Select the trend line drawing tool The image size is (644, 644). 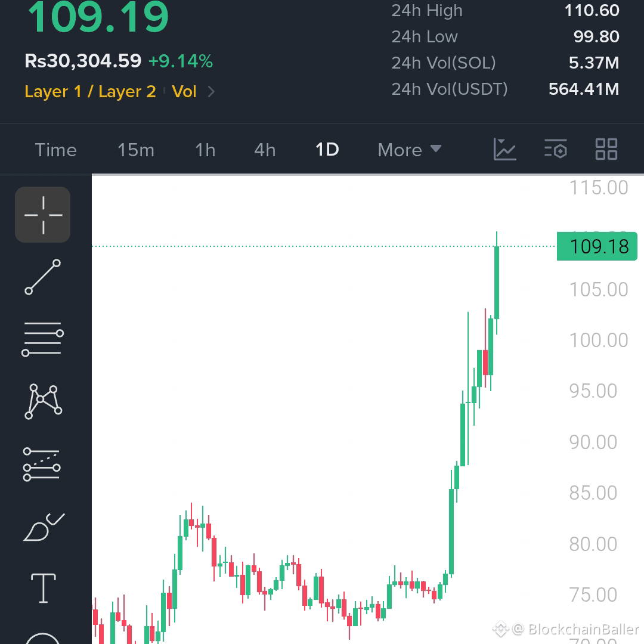43,277
